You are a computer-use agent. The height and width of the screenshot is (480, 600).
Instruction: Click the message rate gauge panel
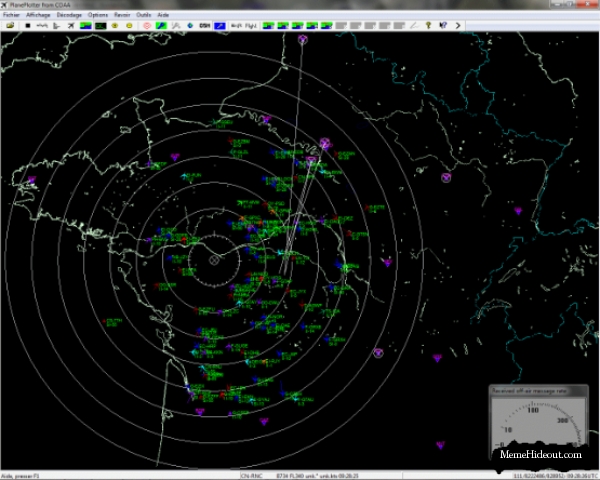(x=541, y=418)
